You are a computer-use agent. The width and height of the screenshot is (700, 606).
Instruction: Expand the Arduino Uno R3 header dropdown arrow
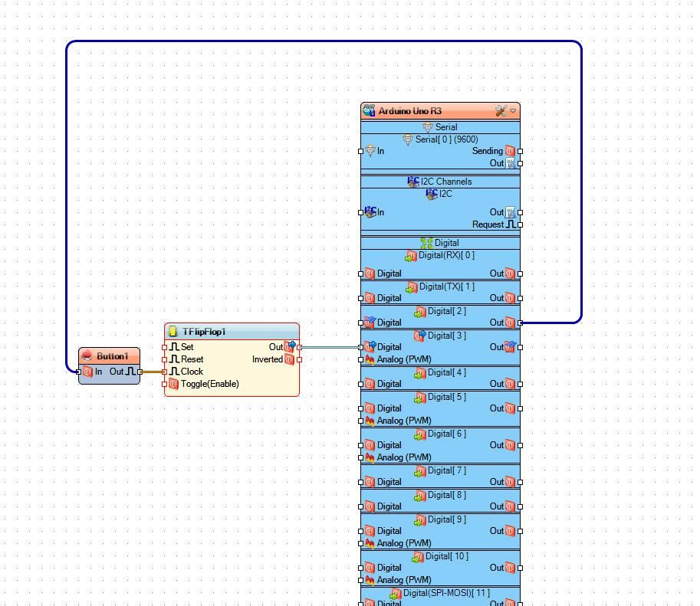[513, 110]
